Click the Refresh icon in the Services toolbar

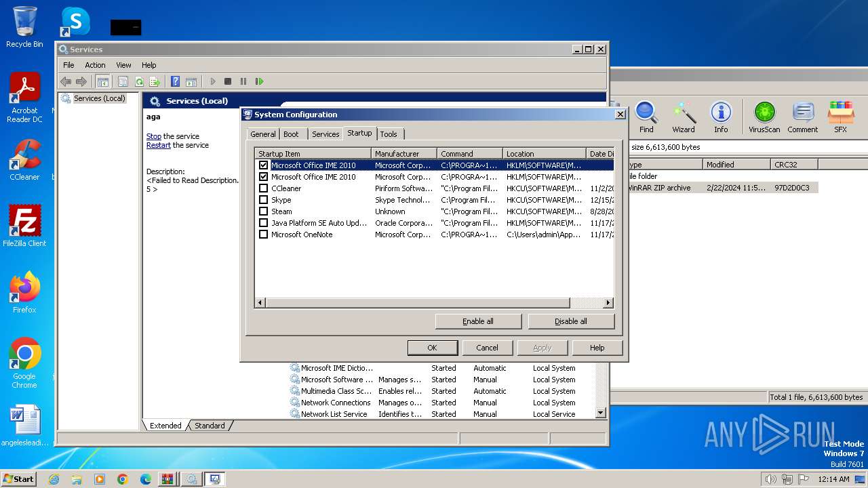click(x=139, y=81)
